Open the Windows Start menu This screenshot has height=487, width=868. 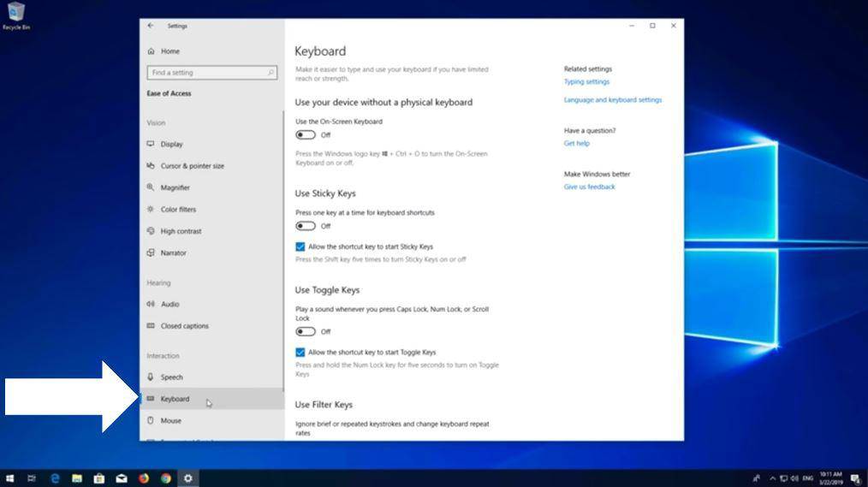pos(10,478)
